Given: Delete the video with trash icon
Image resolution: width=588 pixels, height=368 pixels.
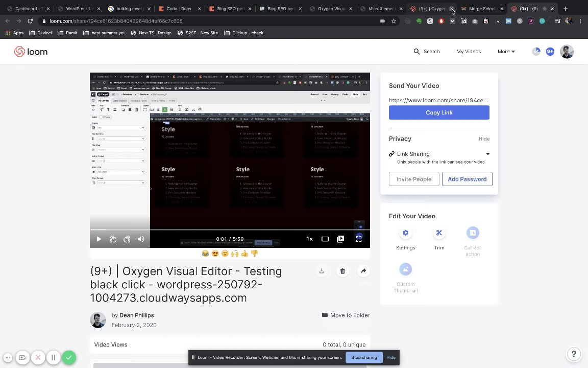Looking at the screenshot, I should 342,271.
